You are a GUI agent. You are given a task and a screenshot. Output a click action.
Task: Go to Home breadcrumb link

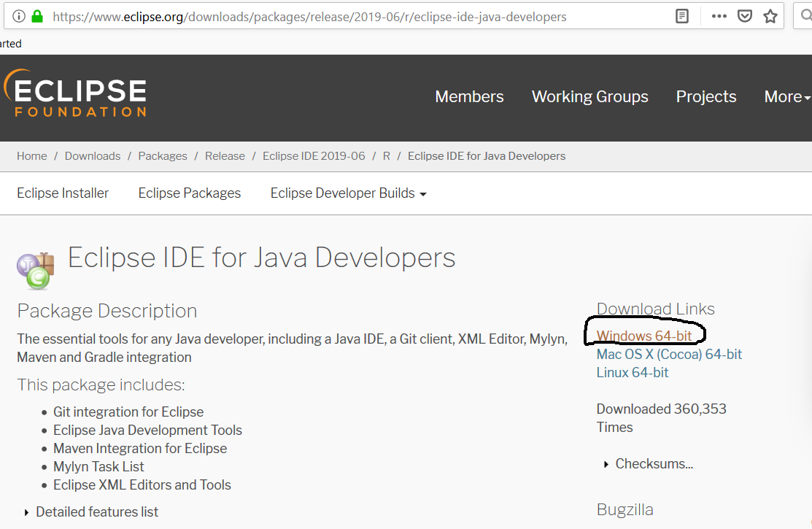[x=31, y=156]
